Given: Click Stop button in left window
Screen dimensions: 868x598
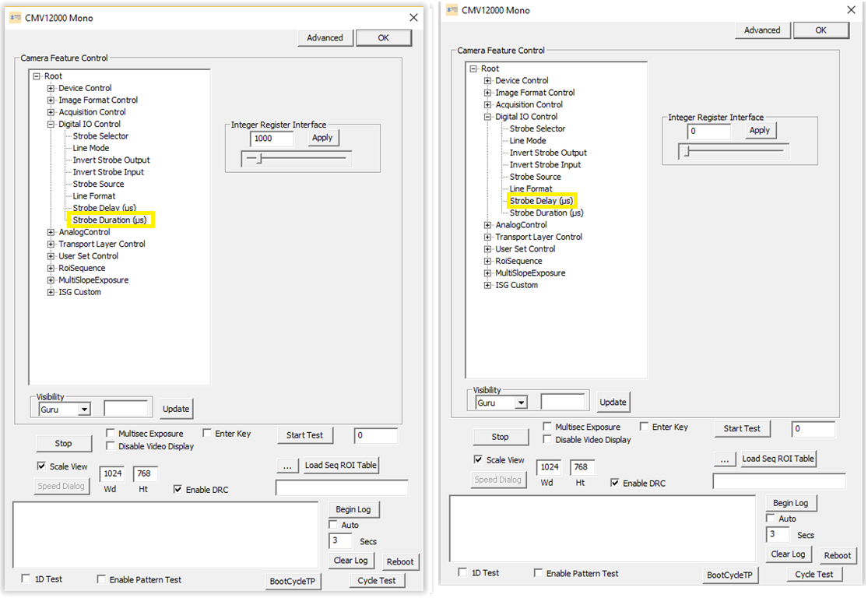Looking at the screenshot, I should (63, 444).
